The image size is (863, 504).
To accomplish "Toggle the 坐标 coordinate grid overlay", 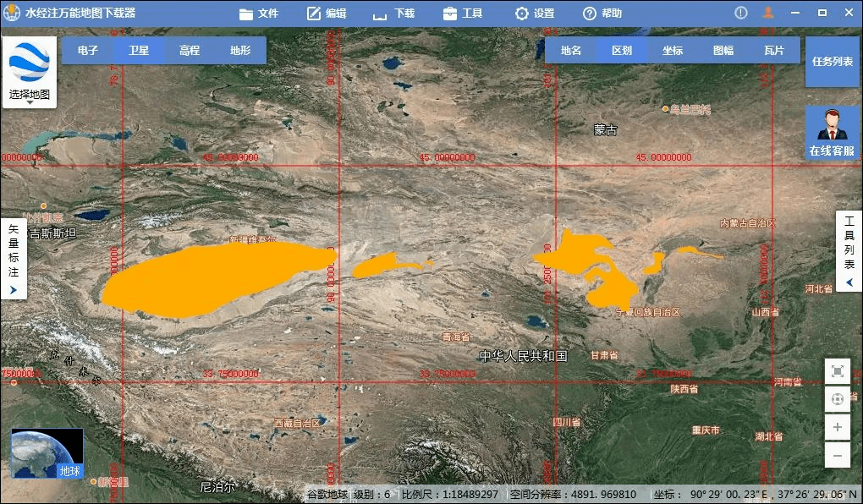I will (673, 51).
